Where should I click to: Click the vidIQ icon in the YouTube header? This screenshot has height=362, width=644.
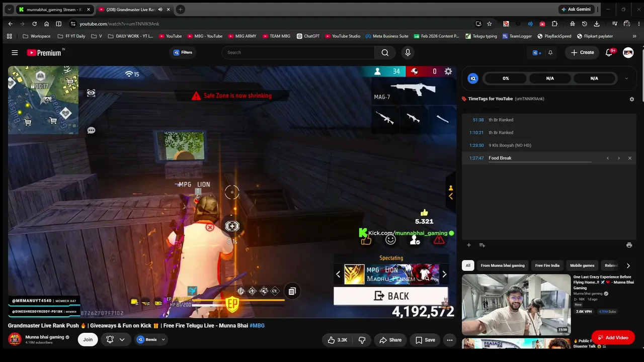(x=535, y=52)
